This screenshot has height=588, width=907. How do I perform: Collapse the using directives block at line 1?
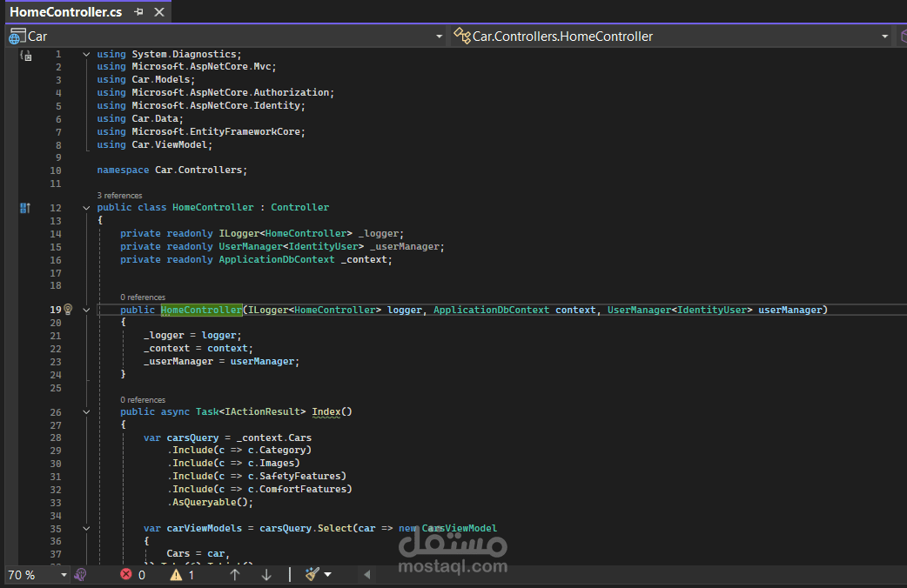coord(86,54)
